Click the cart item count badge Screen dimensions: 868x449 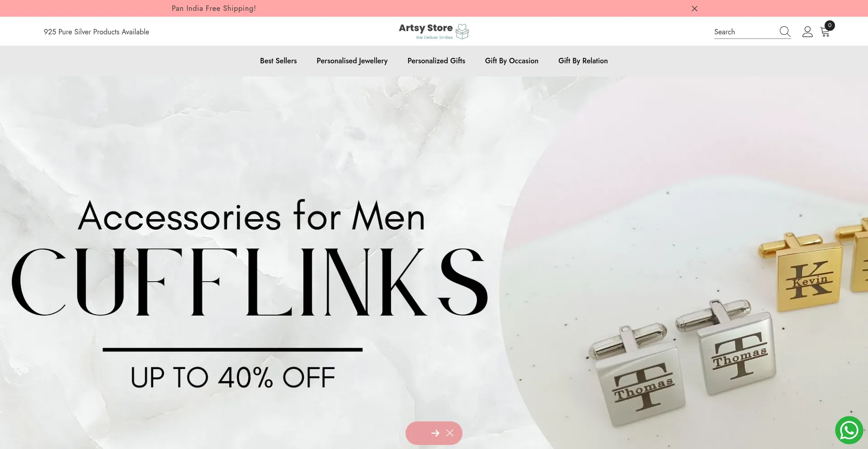(830, 25)
